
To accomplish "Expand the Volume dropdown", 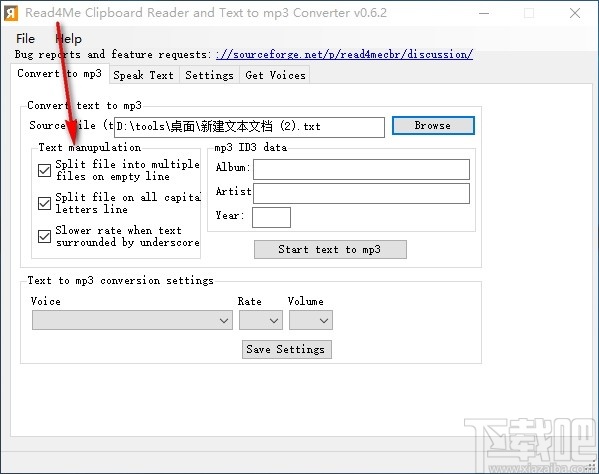I will pos(311,320).
